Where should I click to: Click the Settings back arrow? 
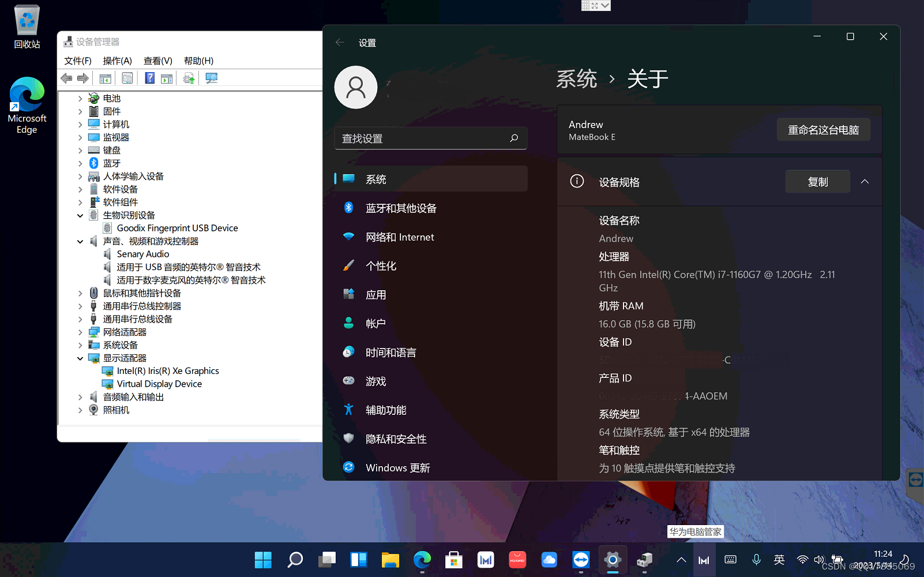click(340, 42)
